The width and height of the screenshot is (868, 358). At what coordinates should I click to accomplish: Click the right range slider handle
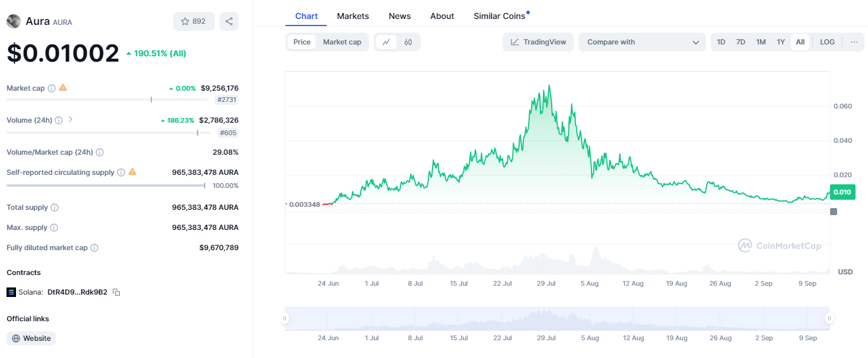tap(829, 318)
